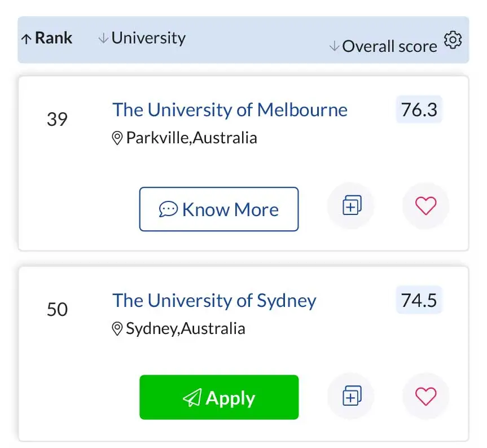Click the down arrow beside University
Image resolution: width=487 pixels, height=448 pixels.
(x=103, y=38)
